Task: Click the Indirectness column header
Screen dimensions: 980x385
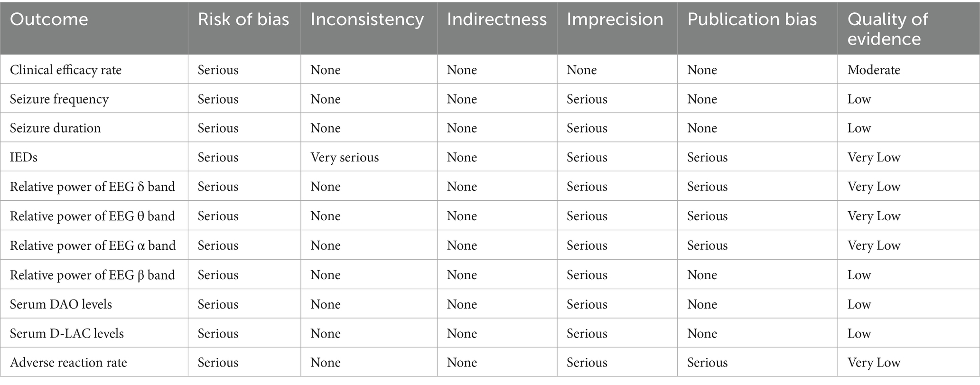Action: [496, 19]
